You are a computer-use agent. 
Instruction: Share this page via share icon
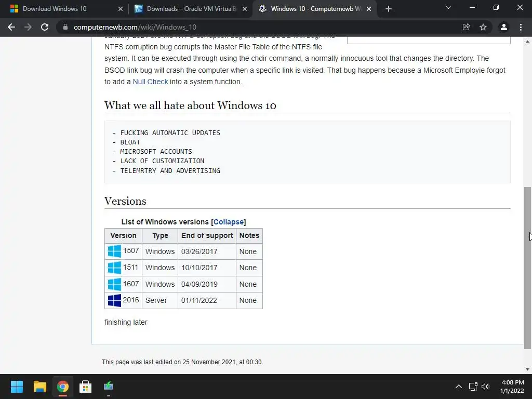coord(466,27)
